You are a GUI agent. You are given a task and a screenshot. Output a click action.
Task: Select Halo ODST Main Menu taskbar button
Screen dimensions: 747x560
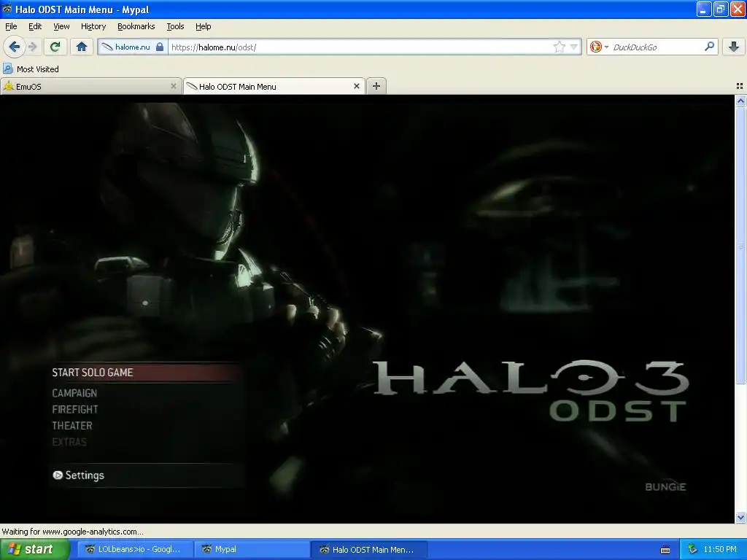pyautogui.click(x=368, y=550)
